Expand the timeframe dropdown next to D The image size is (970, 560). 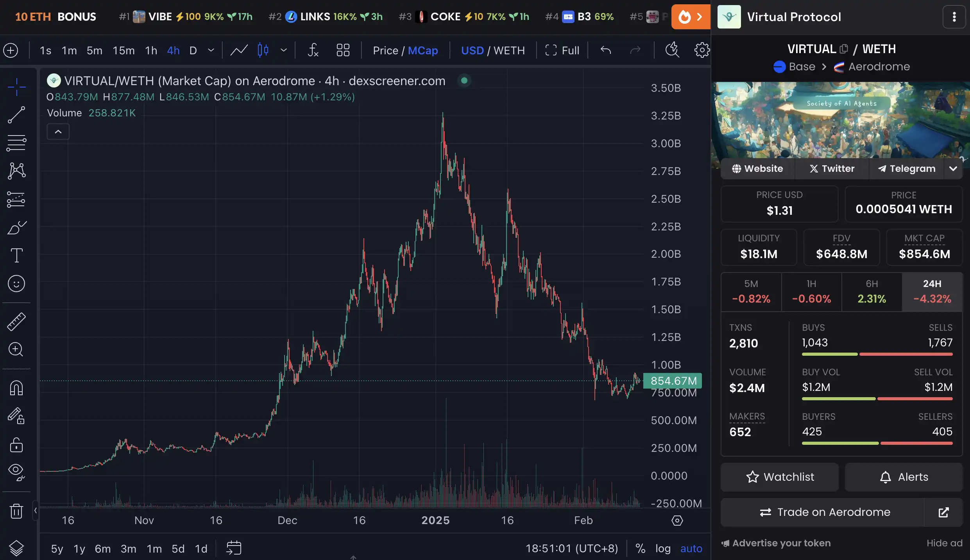tap(211, 50)
